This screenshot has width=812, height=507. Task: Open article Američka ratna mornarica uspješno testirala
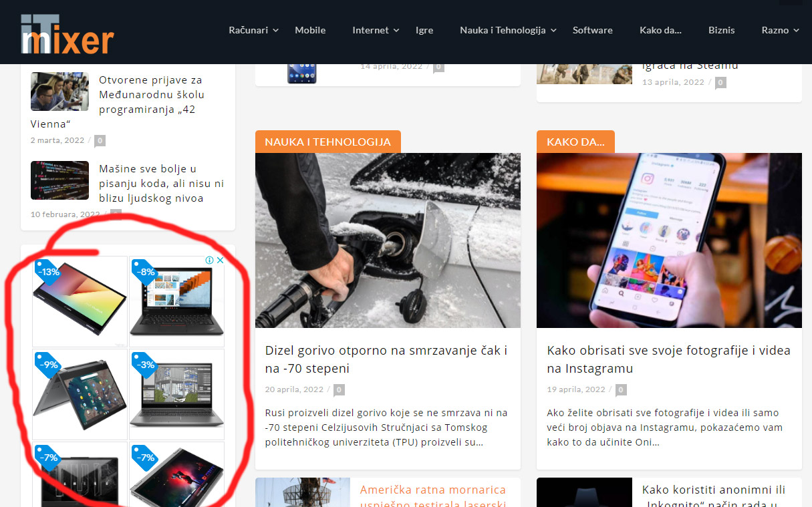[433, 497]
